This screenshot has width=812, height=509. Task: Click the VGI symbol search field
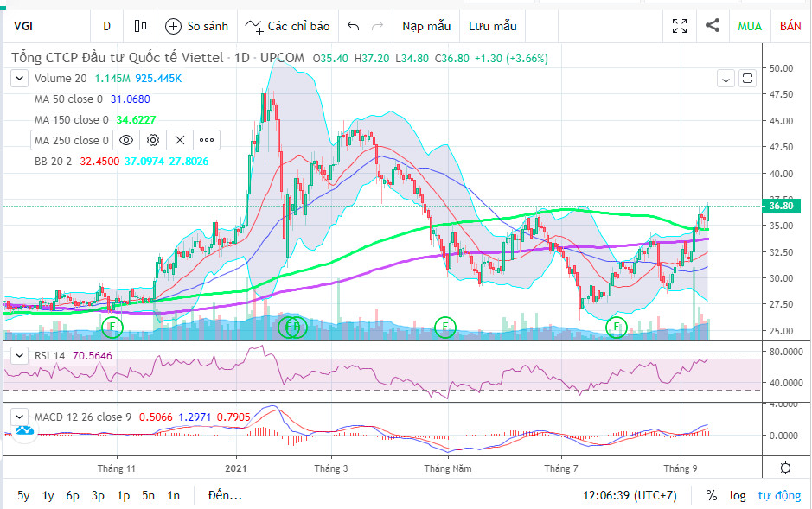pos(43,26)
